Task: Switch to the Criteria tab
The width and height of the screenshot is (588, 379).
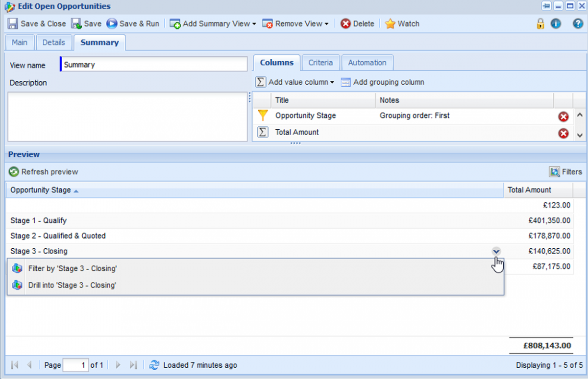Action: 320,63
